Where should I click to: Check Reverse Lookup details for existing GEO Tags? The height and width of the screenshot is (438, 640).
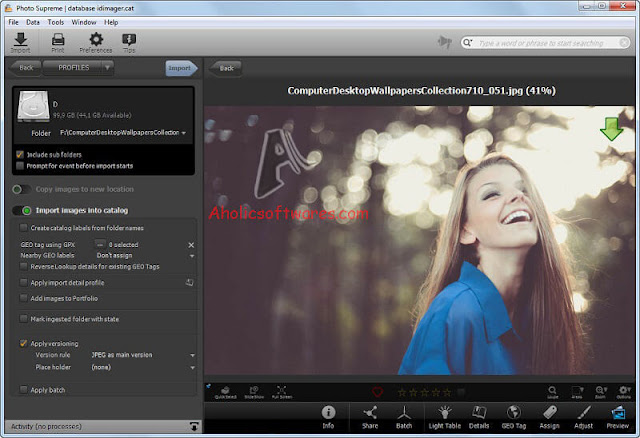(x=24, y=267)
